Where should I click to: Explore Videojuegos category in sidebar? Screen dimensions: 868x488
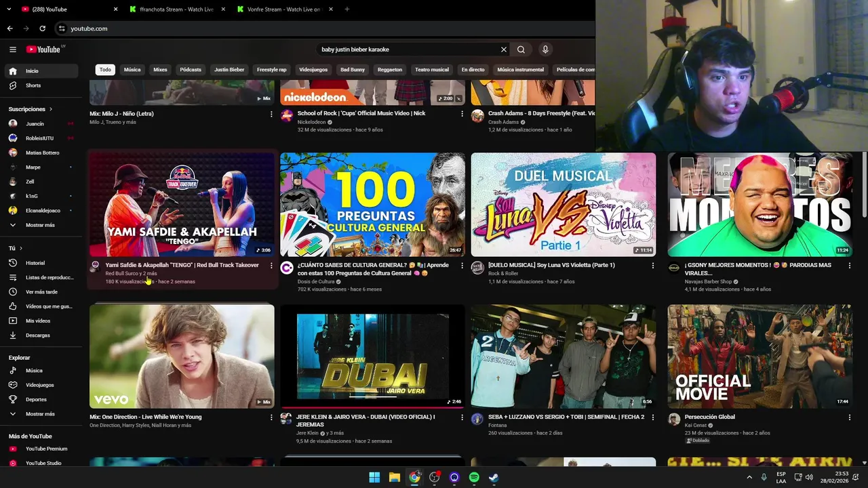(x=43, y=385)
